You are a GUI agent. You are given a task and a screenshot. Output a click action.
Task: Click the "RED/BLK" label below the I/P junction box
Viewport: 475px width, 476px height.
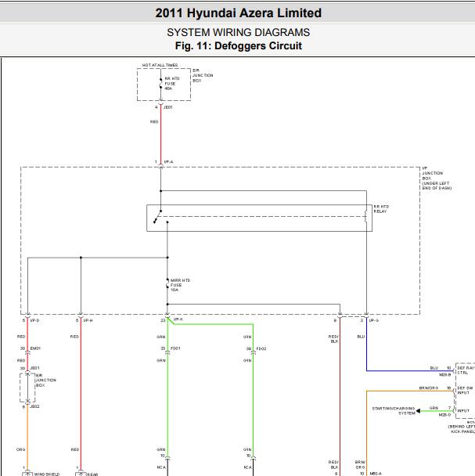coord(333,339)
